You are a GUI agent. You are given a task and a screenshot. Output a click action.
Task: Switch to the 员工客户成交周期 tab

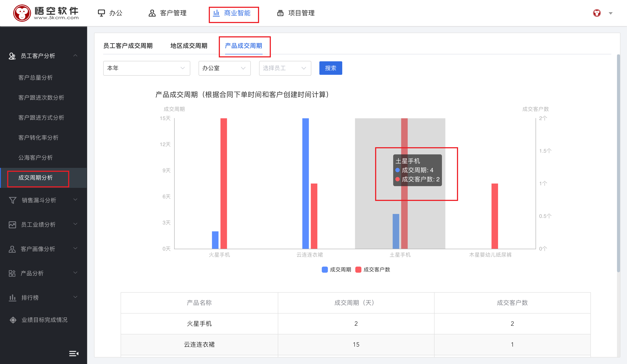(128, 46)
